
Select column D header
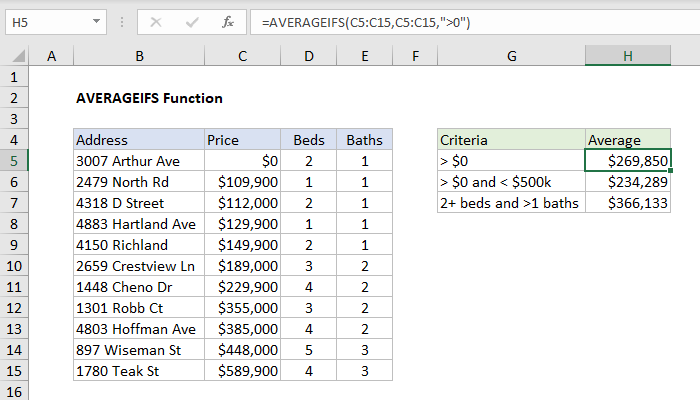308,56
